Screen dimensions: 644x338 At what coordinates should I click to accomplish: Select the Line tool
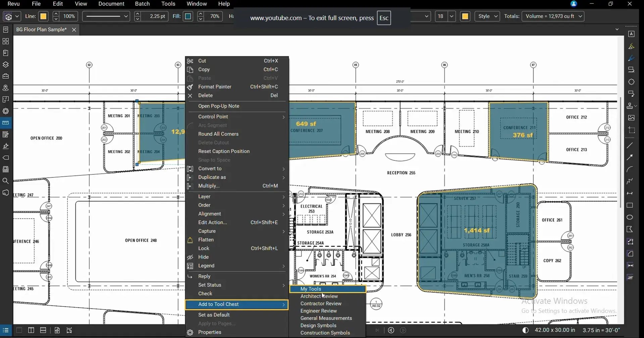pyautogui.click(x=630, y=145)
